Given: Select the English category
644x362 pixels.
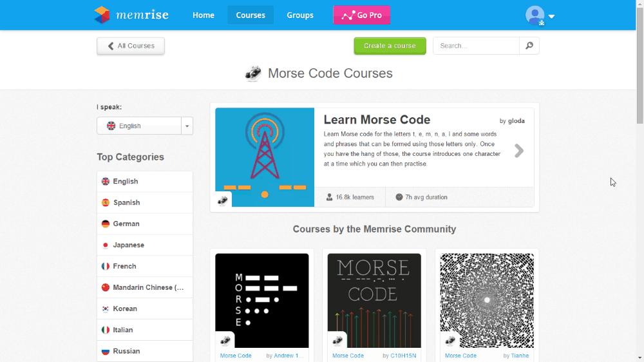Looking at the screenshot, I should [x=144, y=181].
